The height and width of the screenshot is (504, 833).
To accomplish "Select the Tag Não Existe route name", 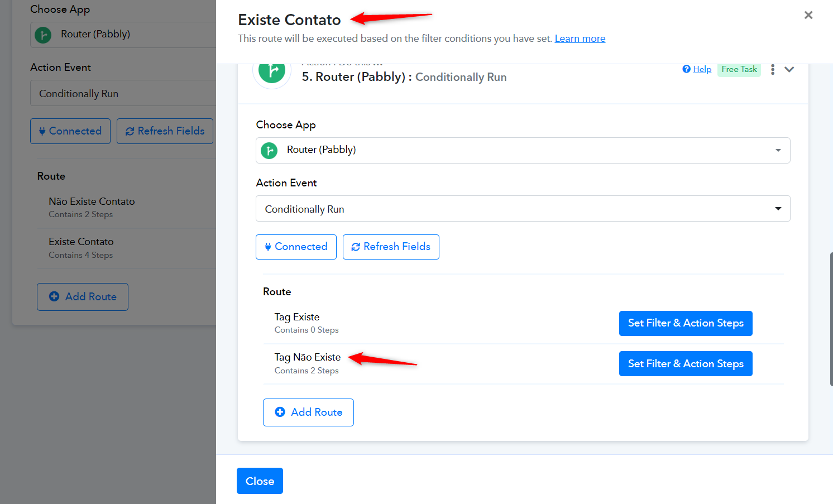I will pyautogui.click(x=308, y=357).
